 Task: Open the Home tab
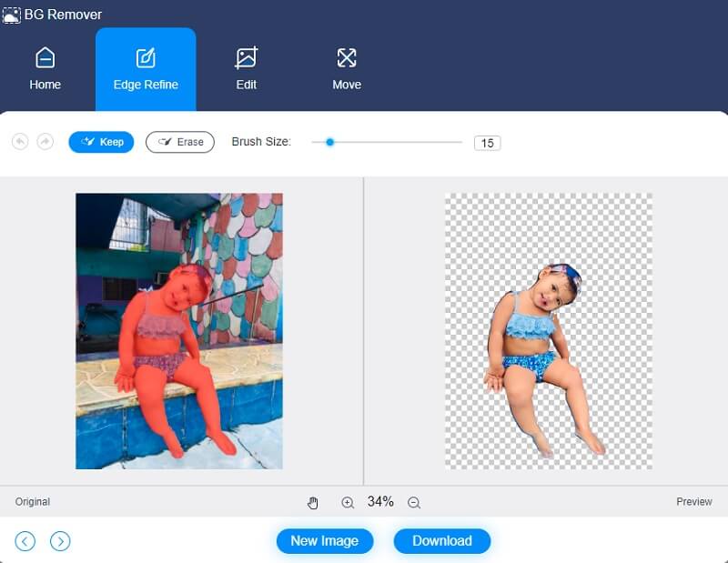pos(45,70)
